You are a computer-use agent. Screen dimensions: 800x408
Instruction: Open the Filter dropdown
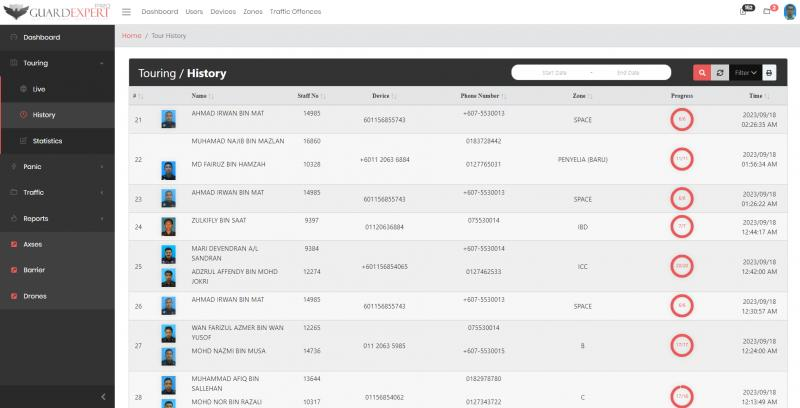(744, 73)
